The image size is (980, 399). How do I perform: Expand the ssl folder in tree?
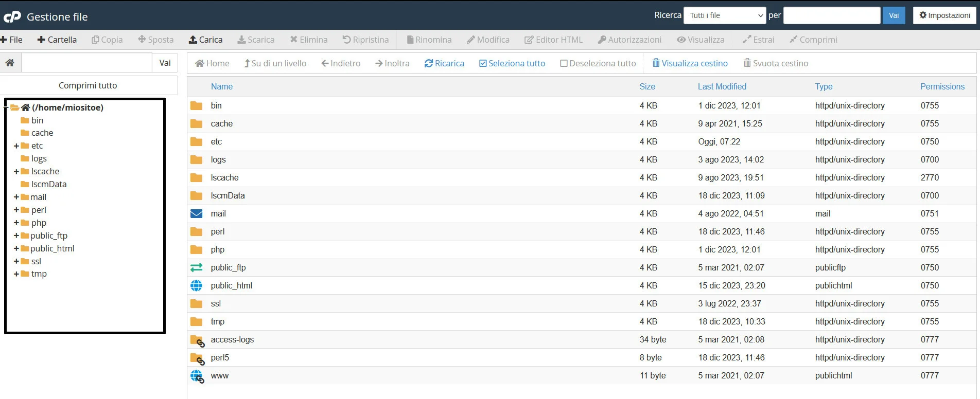coord(16,261)
